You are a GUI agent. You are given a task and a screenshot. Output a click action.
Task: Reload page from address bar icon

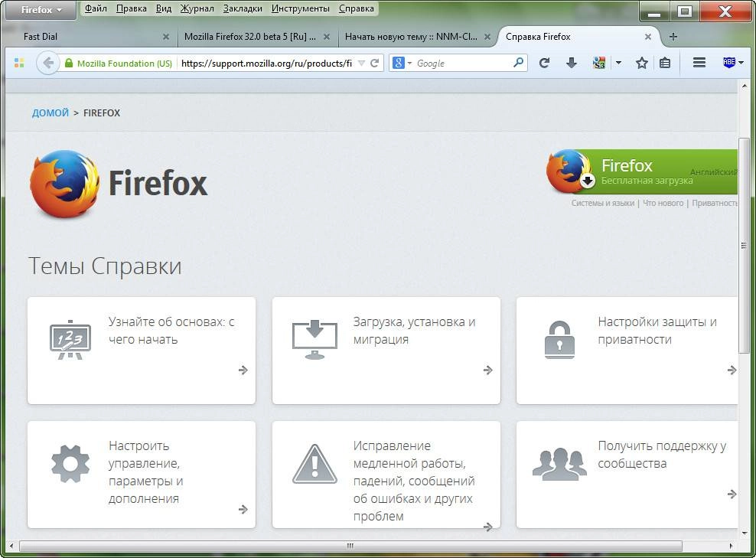tap(374, 64)
